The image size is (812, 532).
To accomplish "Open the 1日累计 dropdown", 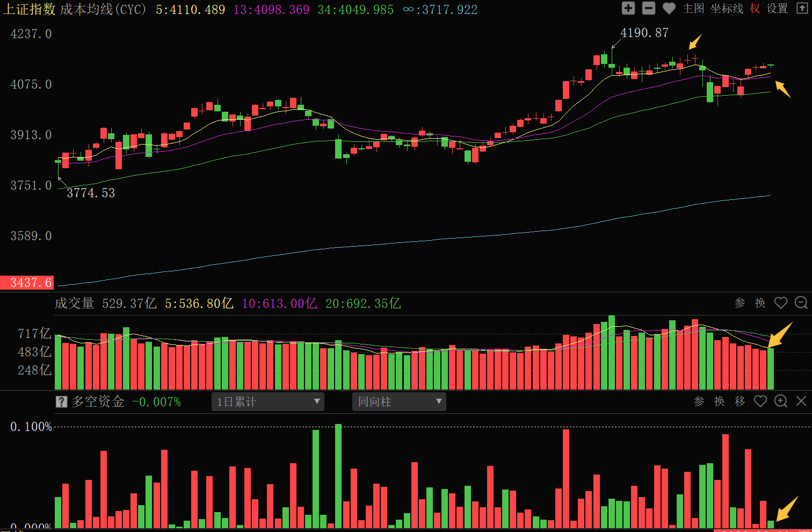I will pos(268,402).
